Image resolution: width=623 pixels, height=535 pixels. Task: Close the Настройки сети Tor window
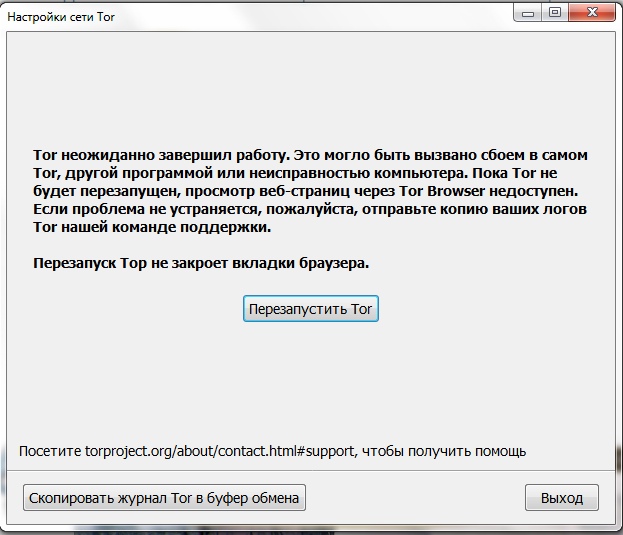(x=592, y=13)
